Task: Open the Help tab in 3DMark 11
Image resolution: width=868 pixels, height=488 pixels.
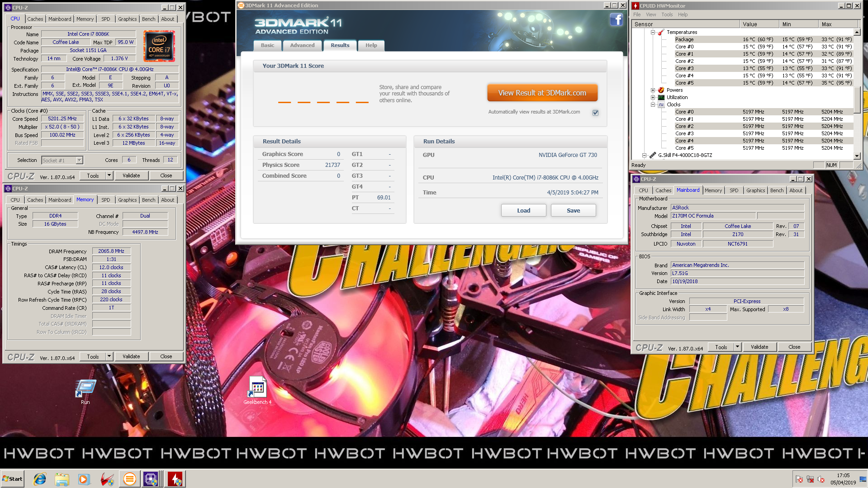Action: [371, 45]
